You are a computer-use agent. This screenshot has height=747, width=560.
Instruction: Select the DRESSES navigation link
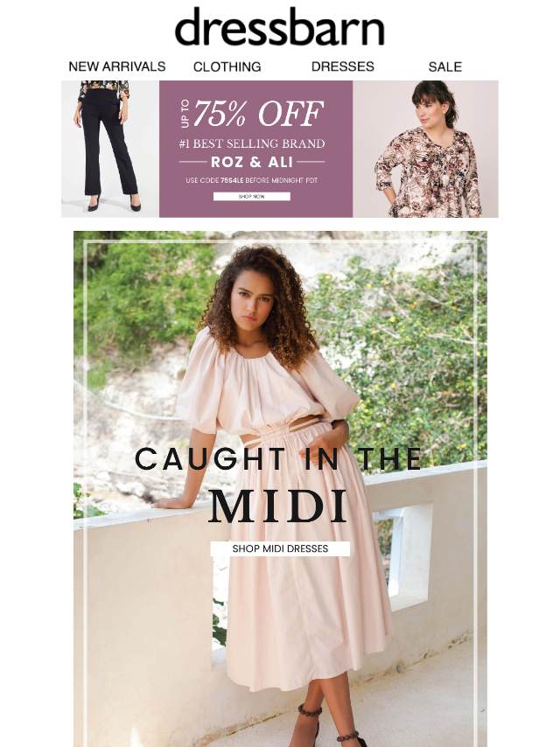[x=343, y=66]
